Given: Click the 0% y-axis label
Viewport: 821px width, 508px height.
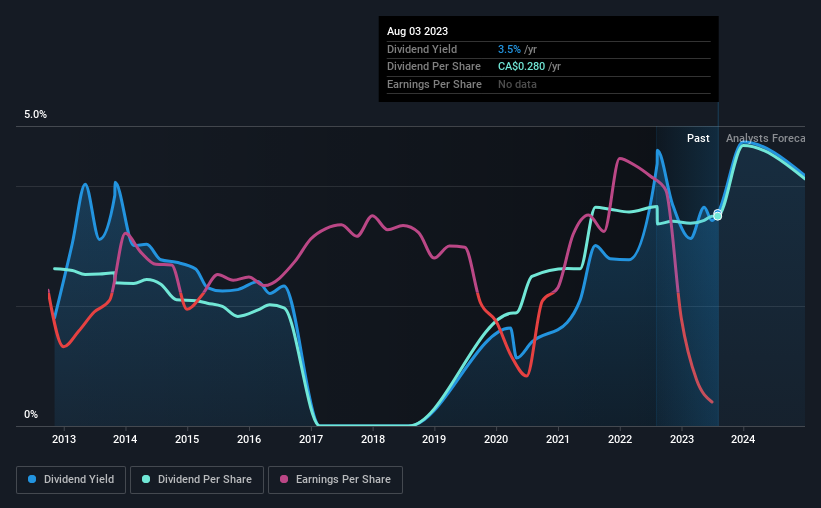Looking at the screenshot, I should point(31,414).
